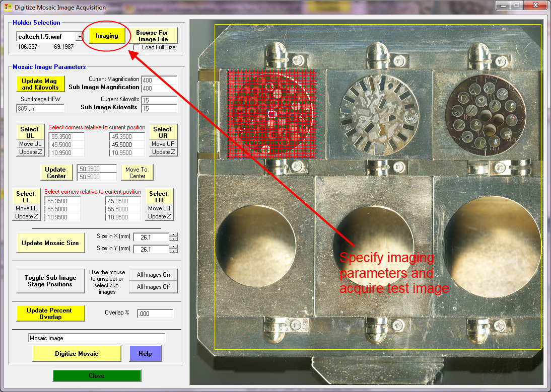The width and height of the screenshot is (551, 392).
Task: Decrease Size in Y with down arrow
Action: click(174, 251)
